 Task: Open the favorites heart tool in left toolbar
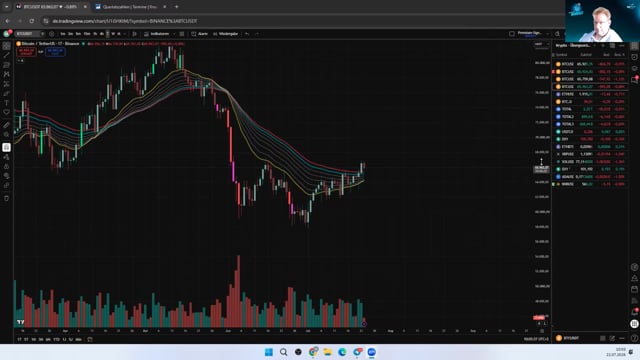click(x=6, y=112)
